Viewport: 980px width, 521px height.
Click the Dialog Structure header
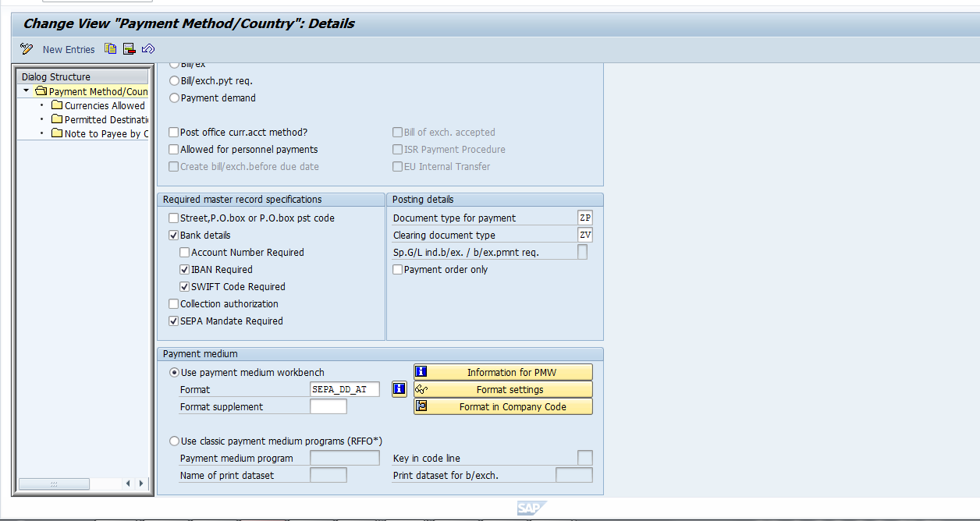click(x=82, y=76)
